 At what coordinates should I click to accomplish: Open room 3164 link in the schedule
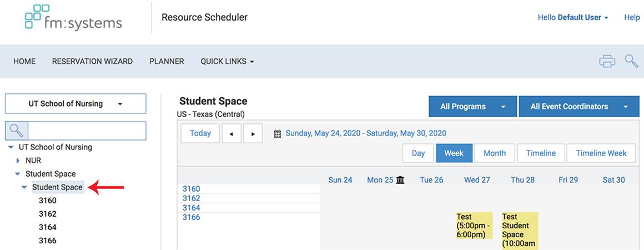tap(192, 208)
